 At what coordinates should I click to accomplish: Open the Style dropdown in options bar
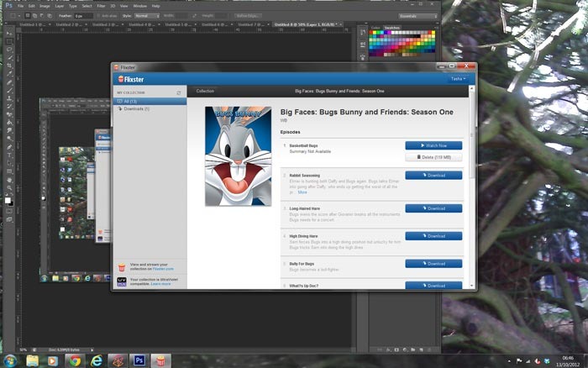coord(147,16)
